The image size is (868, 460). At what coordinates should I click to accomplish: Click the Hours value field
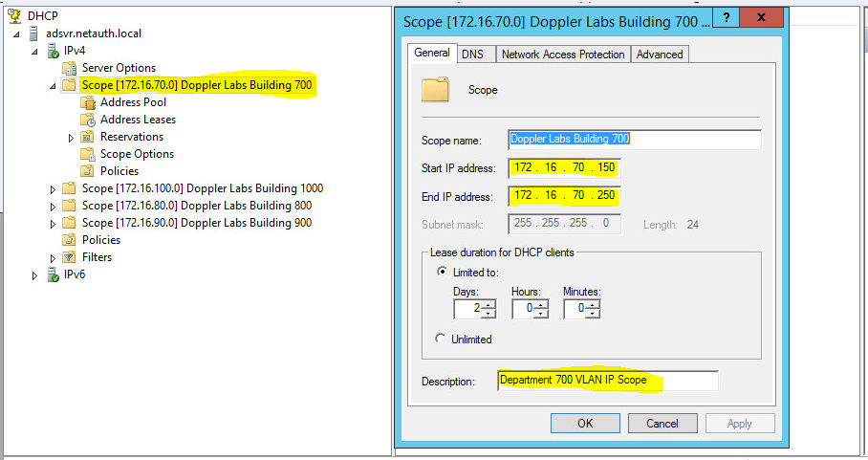click(523, 308)
